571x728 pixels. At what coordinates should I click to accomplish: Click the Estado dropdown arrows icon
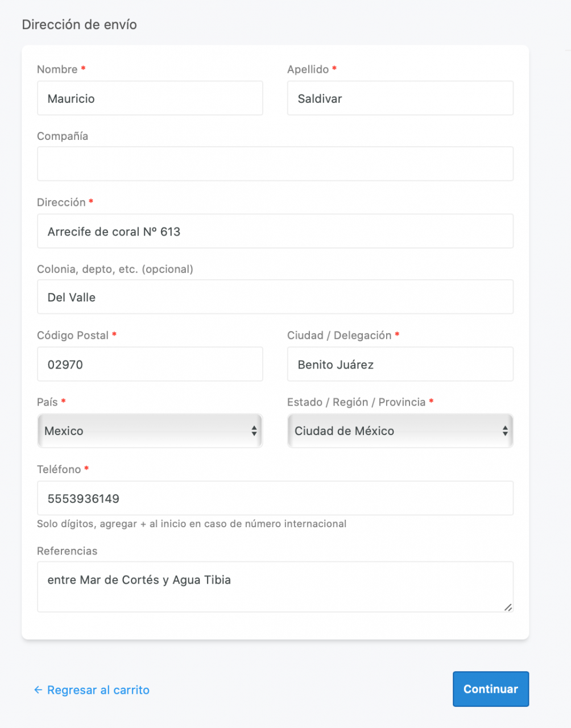coord(504,431)
